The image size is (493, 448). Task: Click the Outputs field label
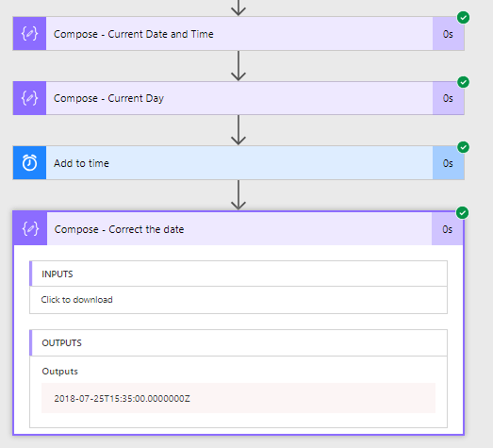pyautogui.click(x=59, y=372)
